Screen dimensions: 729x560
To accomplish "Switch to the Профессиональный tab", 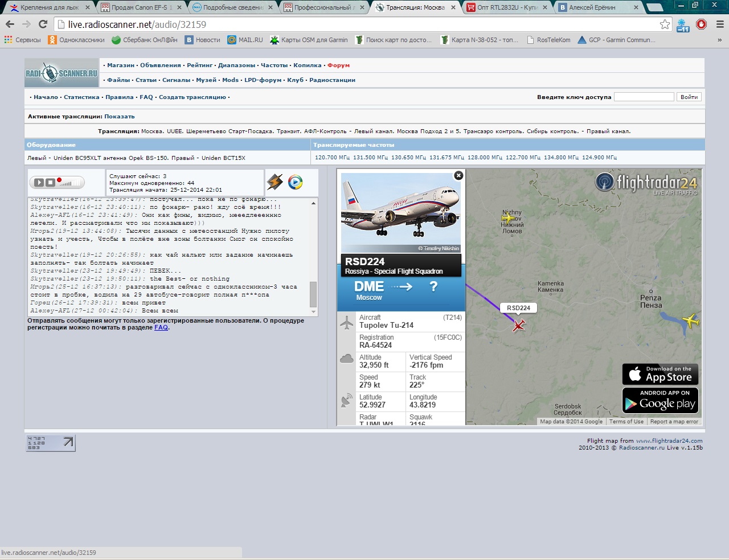I will (325, 7).
